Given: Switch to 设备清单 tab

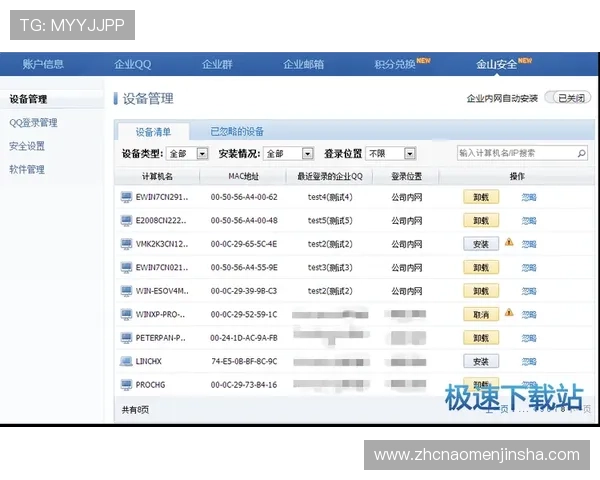Looking at the screenshot, I should (x=153, y=132).
